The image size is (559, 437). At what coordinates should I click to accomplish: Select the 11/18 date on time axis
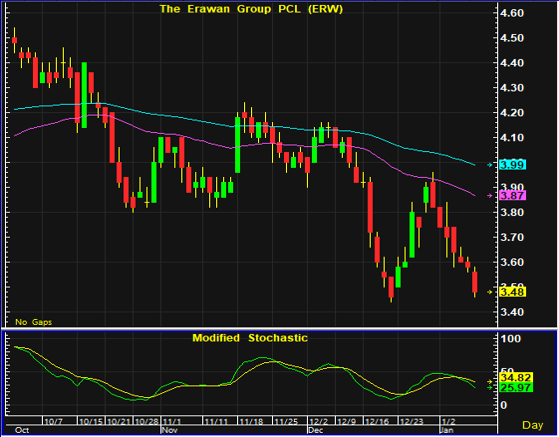[x=251, y=422]
